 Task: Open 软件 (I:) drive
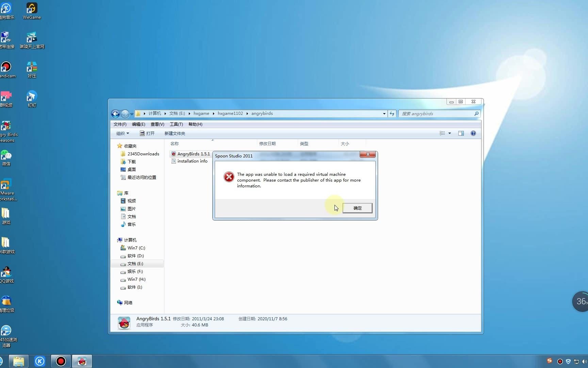point(131,287)
